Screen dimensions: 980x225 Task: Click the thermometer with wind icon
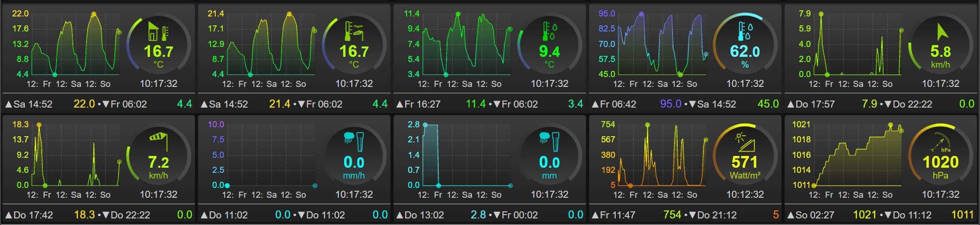354,31
